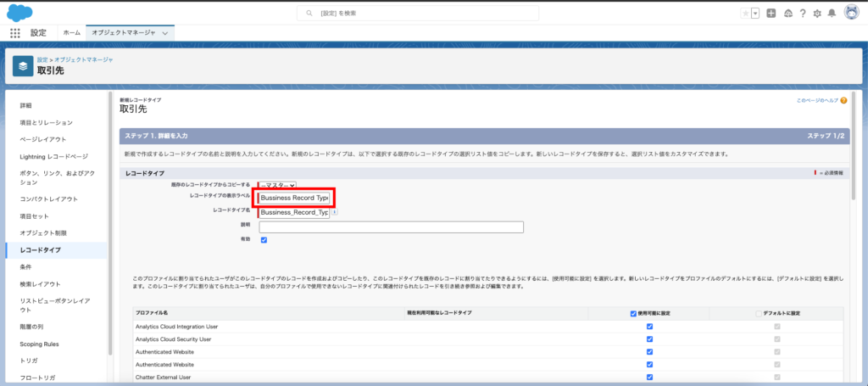
Task: Toggle the 有効 checkbox
Action: (264, 240)
